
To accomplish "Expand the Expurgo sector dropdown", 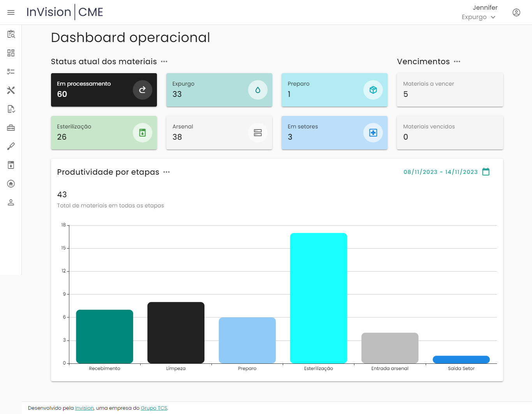I will 479,17.
